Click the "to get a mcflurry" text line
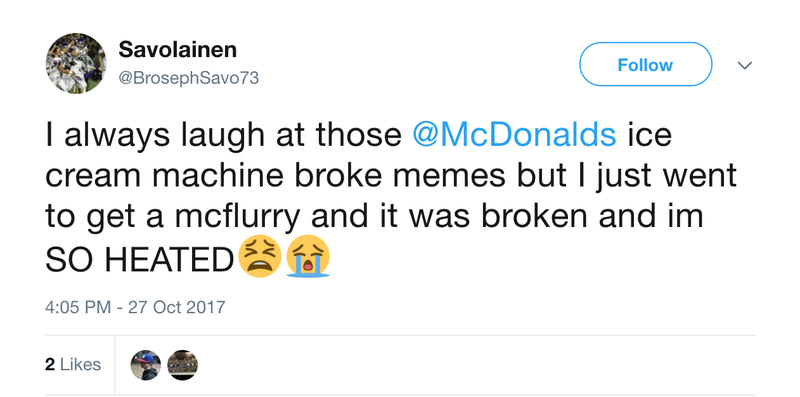The width and height of the screenshot is (800, 397). 173,218
